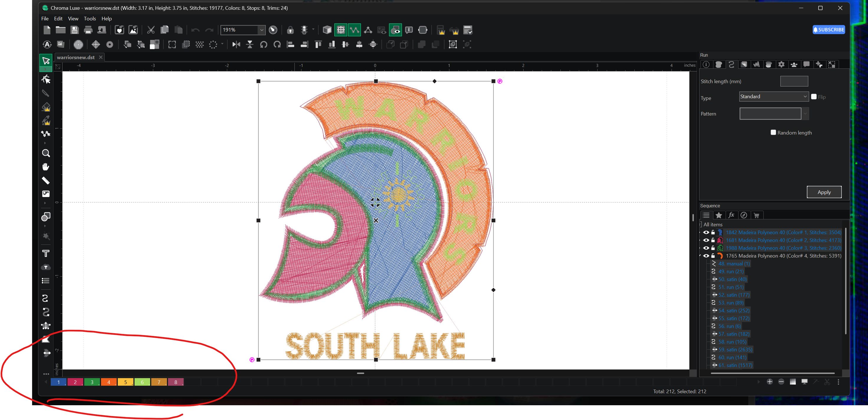Click the minus remove color icon
This screenshot has height=420, width=868.
pos(781,382)
